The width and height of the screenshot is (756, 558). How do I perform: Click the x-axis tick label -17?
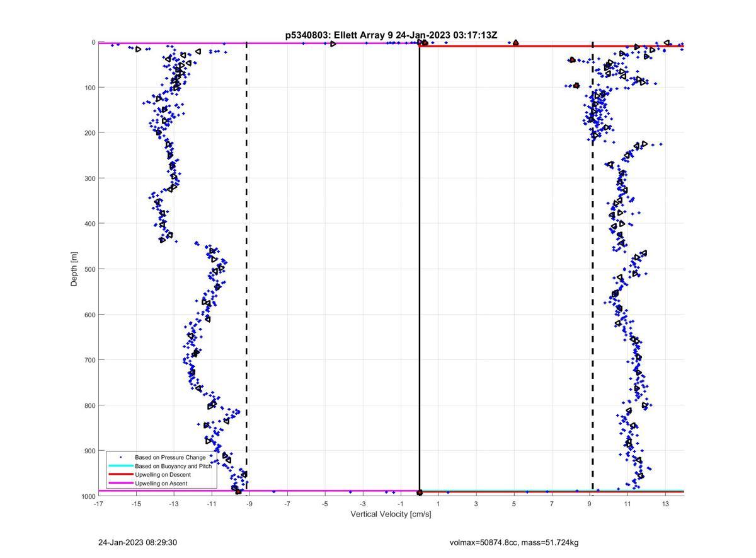(98, 504)
